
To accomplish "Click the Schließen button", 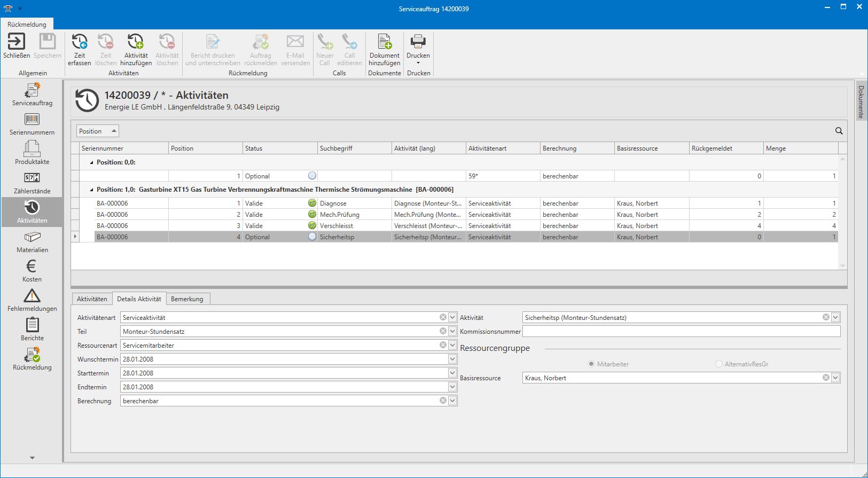I will [x=17, y=46].
